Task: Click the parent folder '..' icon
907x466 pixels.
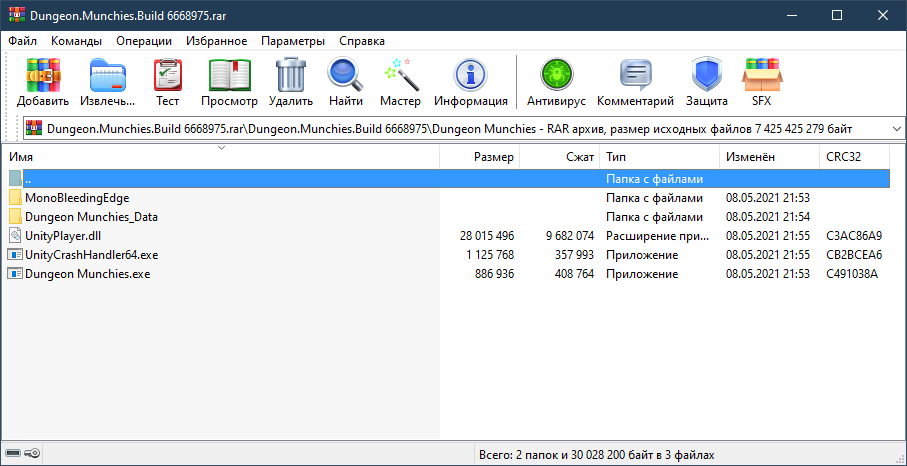Action: point(15,179)
